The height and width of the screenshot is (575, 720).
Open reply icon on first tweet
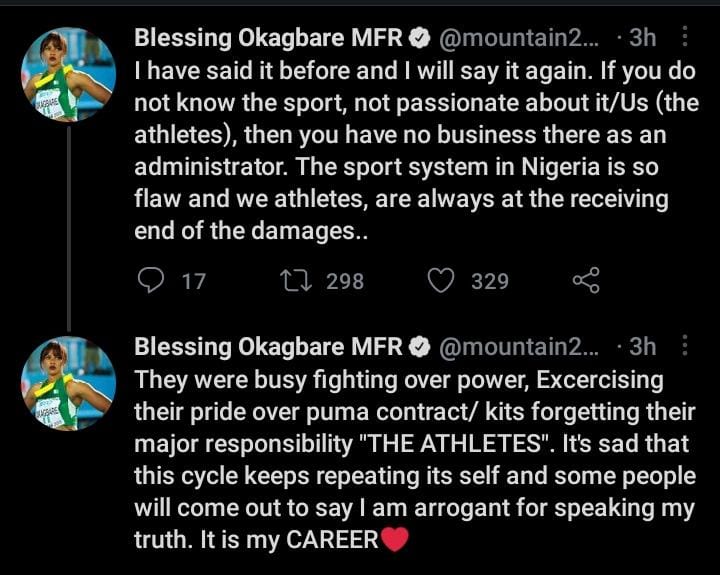pyautogui.click(x=151, y=281)
